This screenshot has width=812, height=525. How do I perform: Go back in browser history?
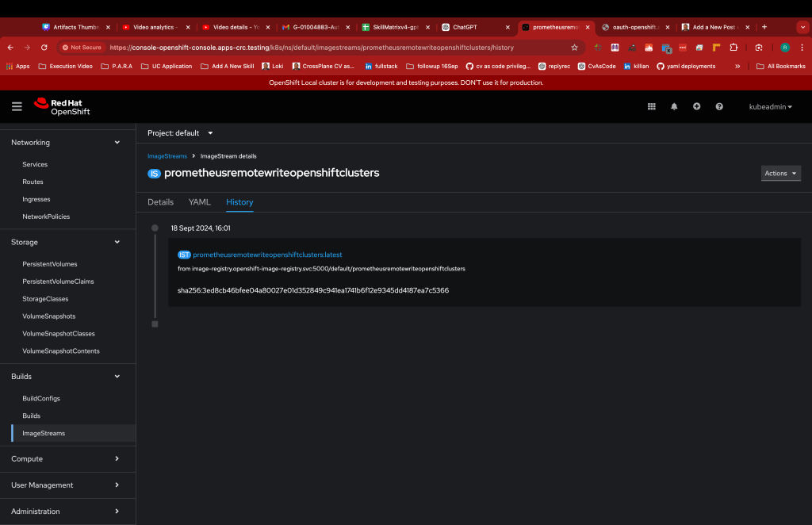[x=10, y=47]
